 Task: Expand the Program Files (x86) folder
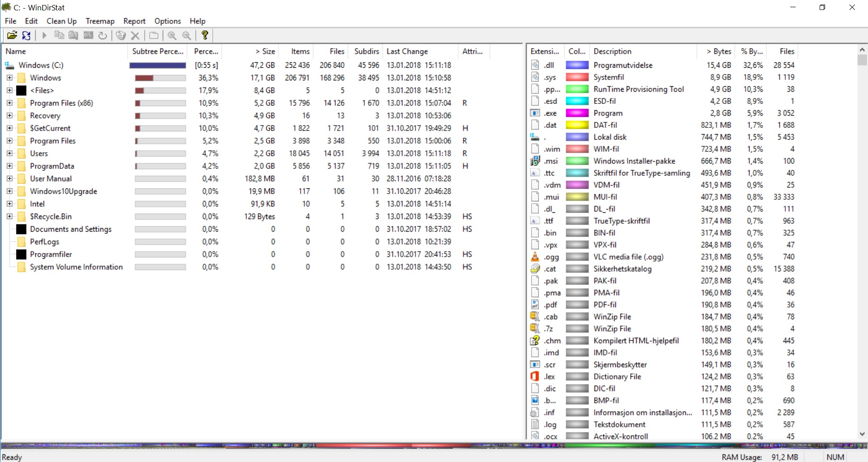pyautogui.click(x=9, y=103)
